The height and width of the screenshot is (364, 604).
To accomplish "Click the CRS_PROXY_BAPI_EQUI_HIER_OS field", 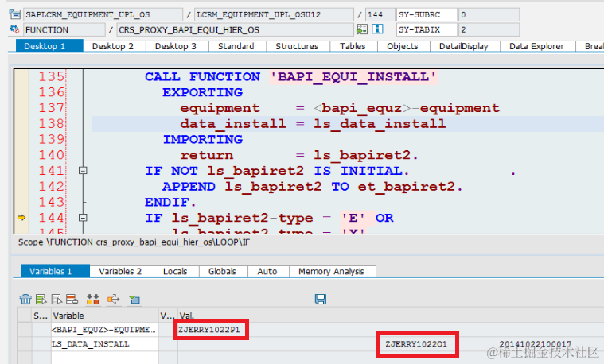I will tap(235, 29).
